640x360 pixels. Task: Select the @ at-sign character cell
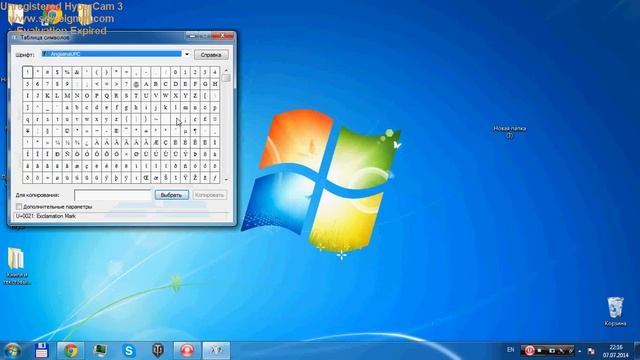[136, 84]
